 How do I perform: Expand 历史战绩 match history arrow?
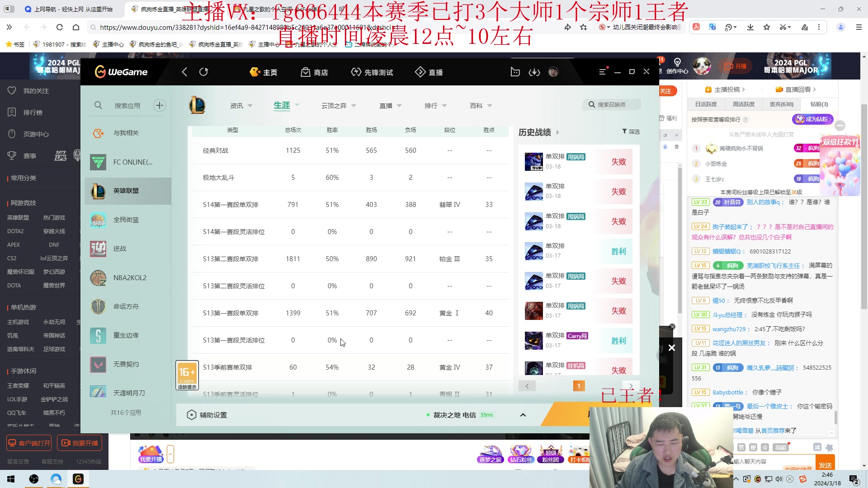(557, 132)
